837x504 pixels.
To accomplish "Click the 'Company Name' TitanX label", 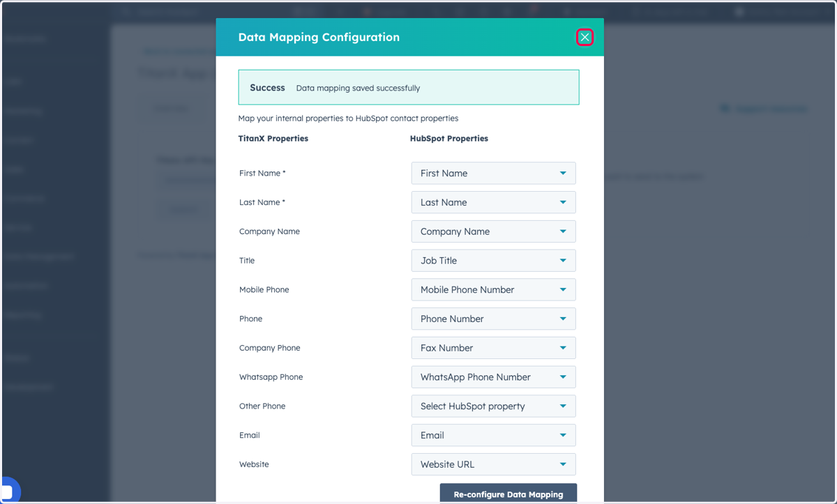I will pyautogui.click(x=269, y=231).
